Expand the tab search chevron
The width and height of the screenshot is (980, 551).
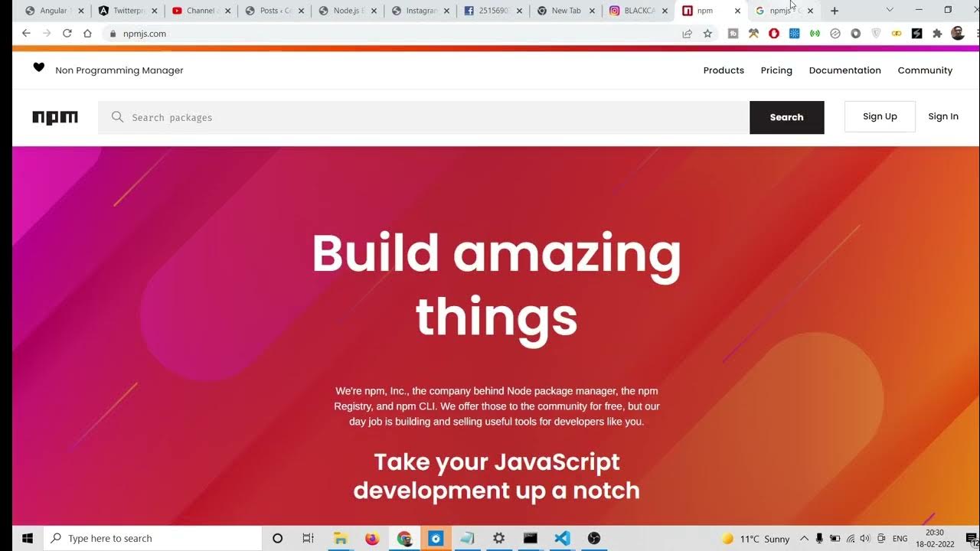click(889, 10)
